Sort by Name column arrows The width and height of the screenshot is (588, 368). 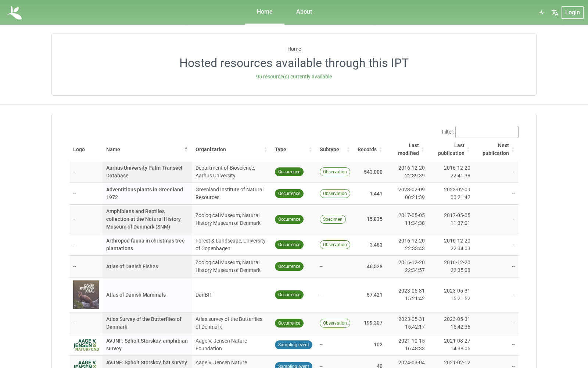click(x=186, y=149)
